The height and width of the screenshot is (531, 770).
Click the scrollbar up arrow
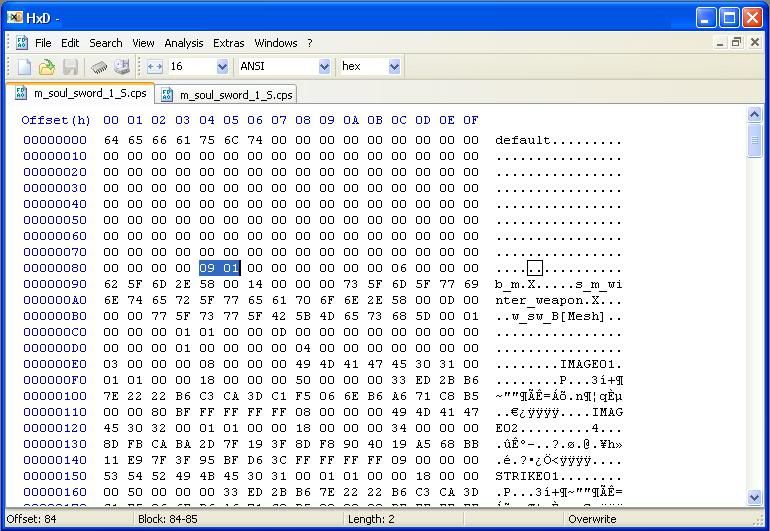[755, 116]
